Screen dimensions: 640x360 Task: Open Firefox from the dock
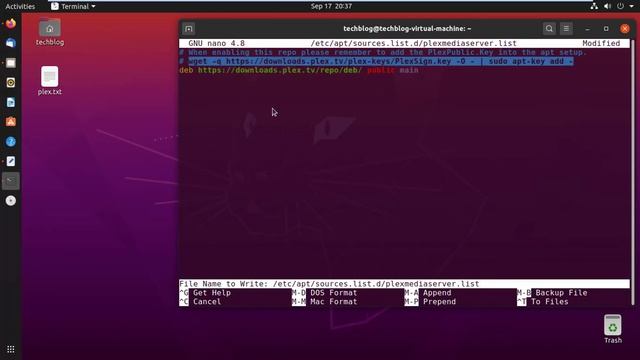tap(11, 23)
